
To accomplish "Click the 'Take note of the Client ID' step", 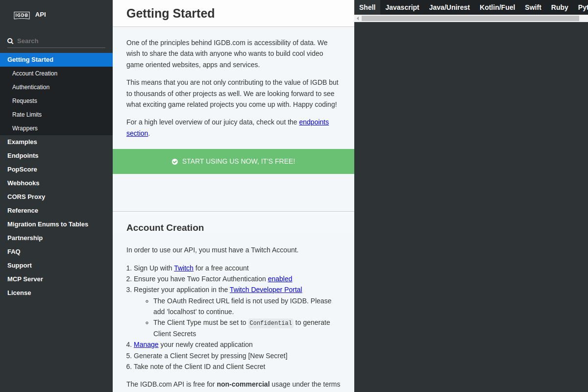I will click(199, 367).
